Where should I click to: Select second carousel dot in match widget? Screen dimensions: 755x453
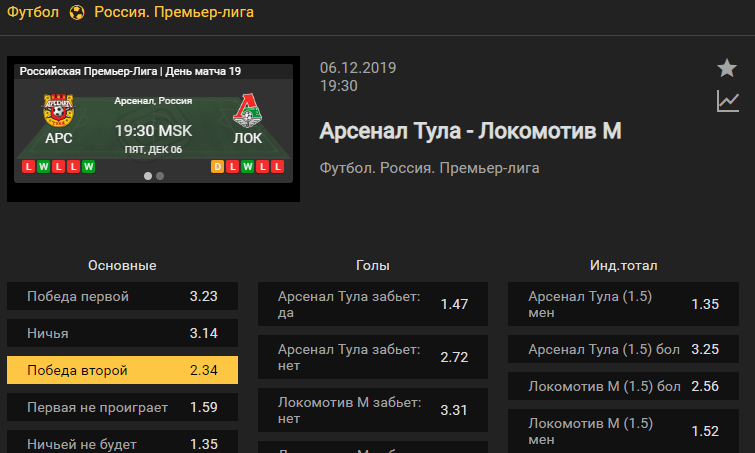point(160,176)
